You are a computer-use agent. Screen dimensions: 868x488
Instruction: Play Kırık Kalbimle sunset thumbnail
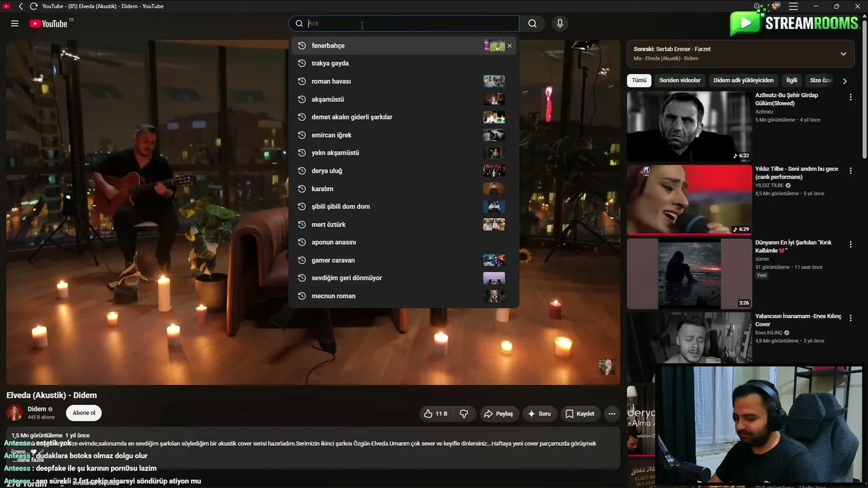(x=689, y=274)
